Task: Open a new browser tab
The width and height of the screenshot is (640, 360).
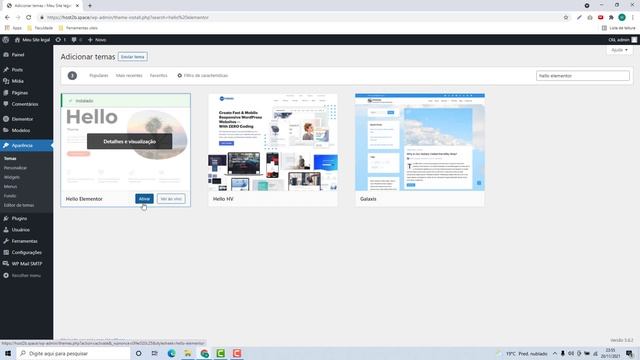Action: [90, 6]
